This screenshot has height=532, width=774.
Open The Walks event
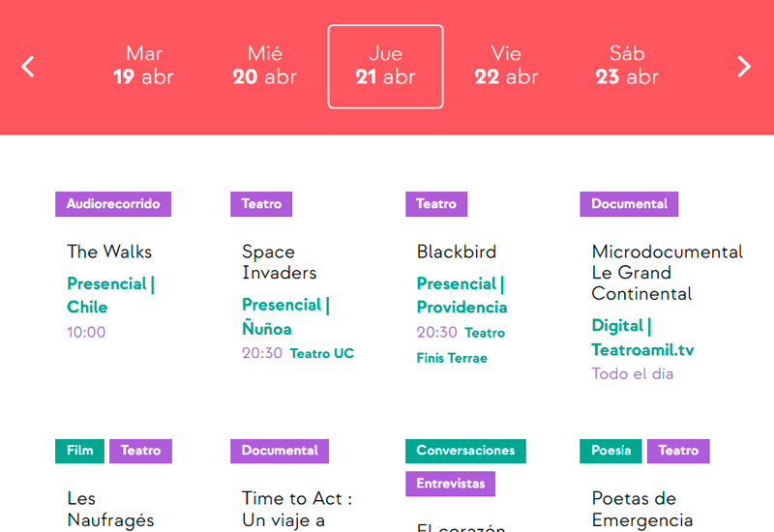[109, 251]
